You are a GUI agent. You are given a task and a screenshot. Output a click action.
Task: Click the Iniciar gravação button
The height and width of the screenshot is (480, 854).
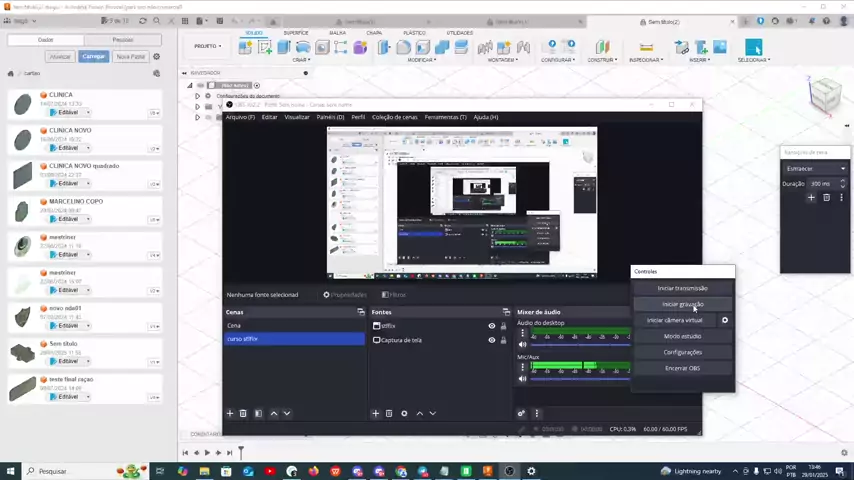682,304
